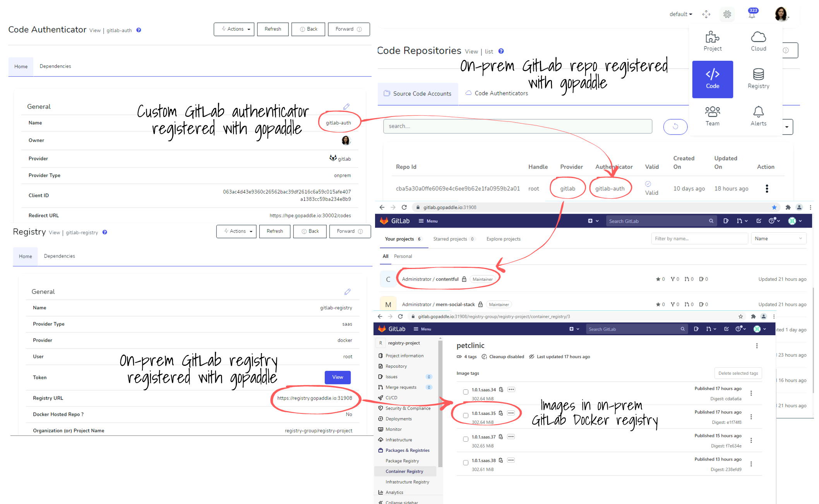This screenshot has width=819, height=504.
Task: Open three-dot menu for tag 1.0.1.saas.37
Action: 751,441
